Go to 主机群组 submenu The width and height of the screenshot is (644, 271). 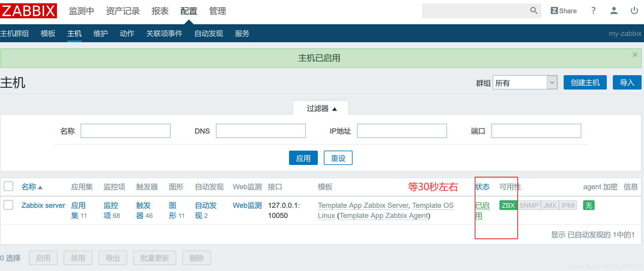pos(14,33)
